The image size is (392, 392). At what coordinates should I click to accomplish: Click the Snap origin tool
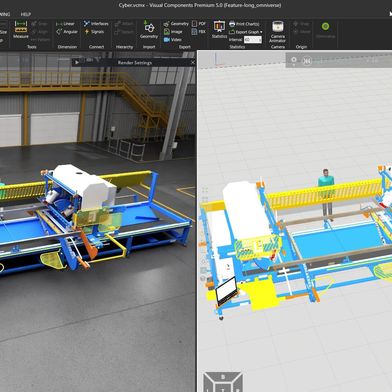tap(301, 24)
